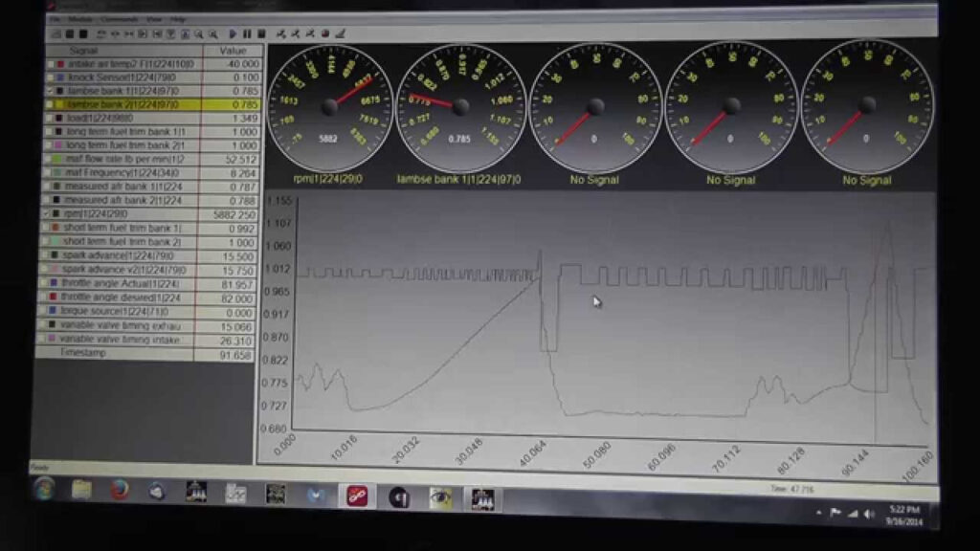
Task: Toggle the lambse bank 2 signal checkbox
Action: 50,104
